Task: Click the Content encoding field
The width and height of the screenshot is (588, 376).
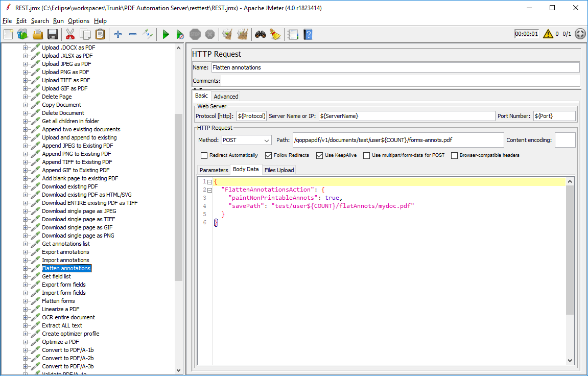Action: coord(565,140)
